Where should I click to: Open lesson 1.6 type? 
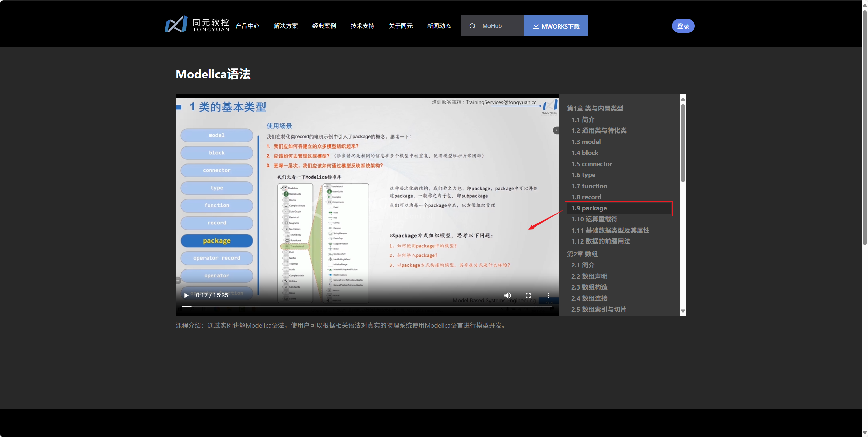[x=583, y=175]
